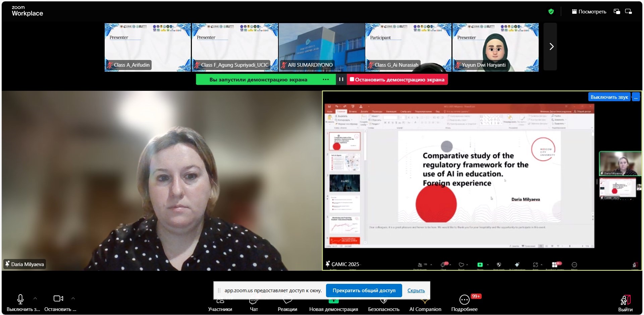This screenshot has height=315, width=644.
Task: Click the rightmost window icon in top bar
Action: click(628, 12)
